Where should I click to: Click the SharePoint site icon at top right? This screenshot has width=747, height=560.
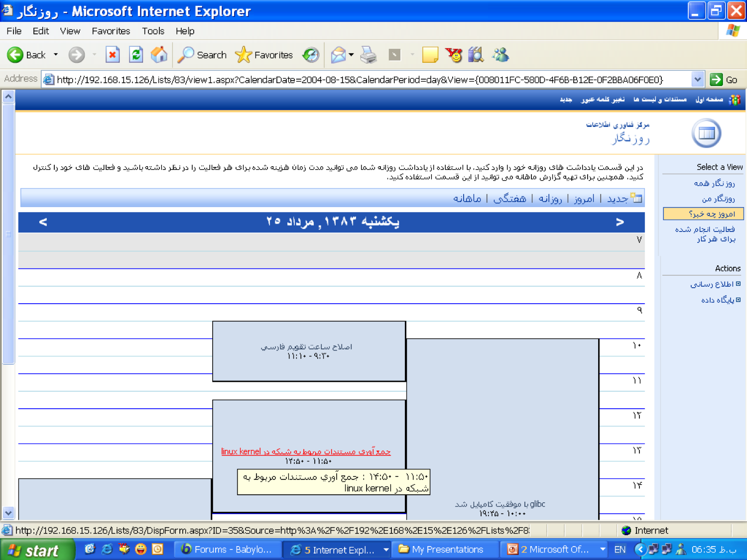coord(735,100)
